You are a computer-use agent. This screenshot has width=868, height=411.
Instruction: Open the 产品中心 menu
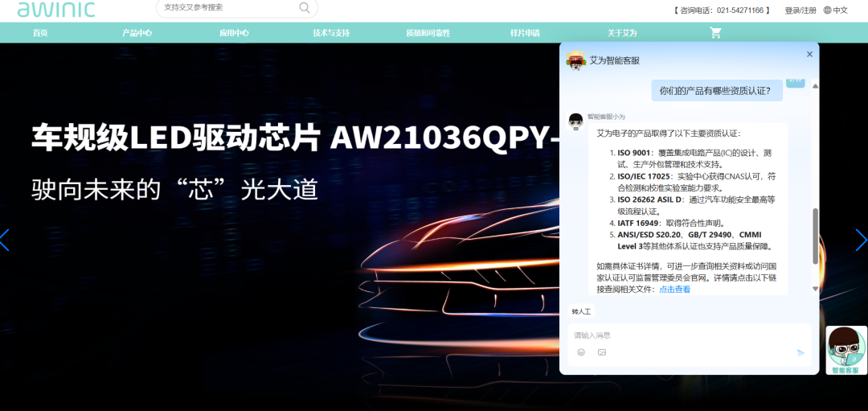(x=137, y=33)
